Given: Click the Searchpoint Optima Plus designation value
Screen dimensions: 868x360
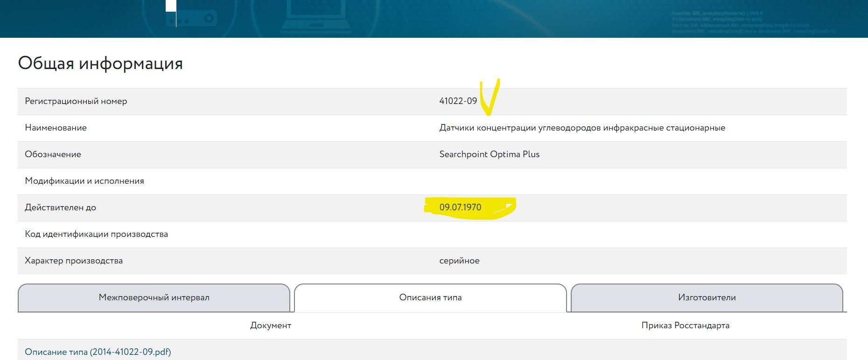Looking at the screenshot, I should point(489,154).
